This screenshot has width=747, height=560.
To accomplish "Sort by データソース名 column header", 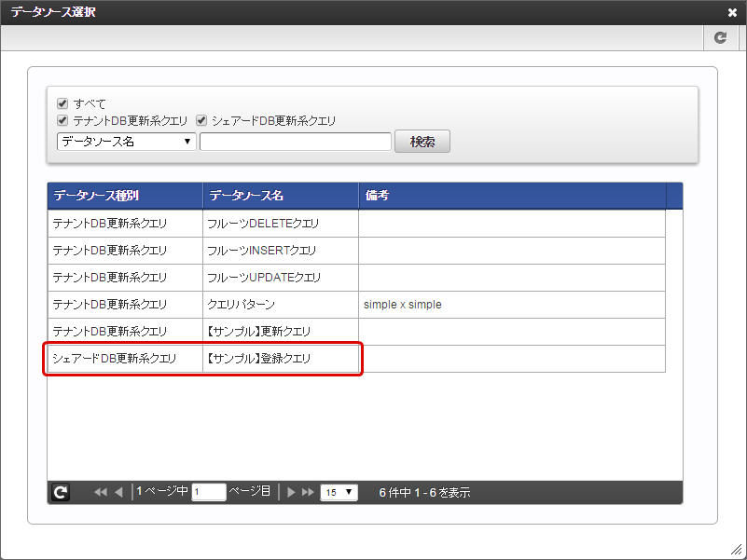I will pos(280,196).
